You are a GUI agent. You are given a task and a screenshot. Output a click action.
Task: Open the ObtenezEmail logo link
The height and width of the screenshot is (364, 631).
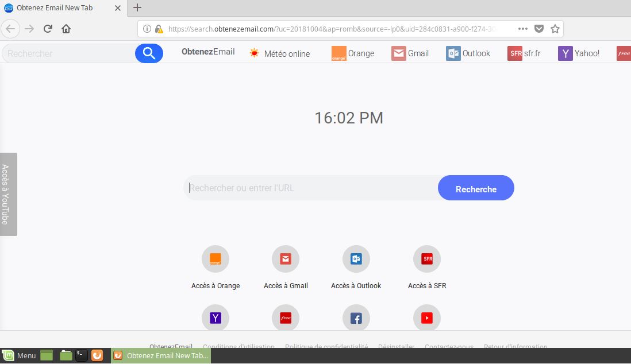tap(208, 52)
